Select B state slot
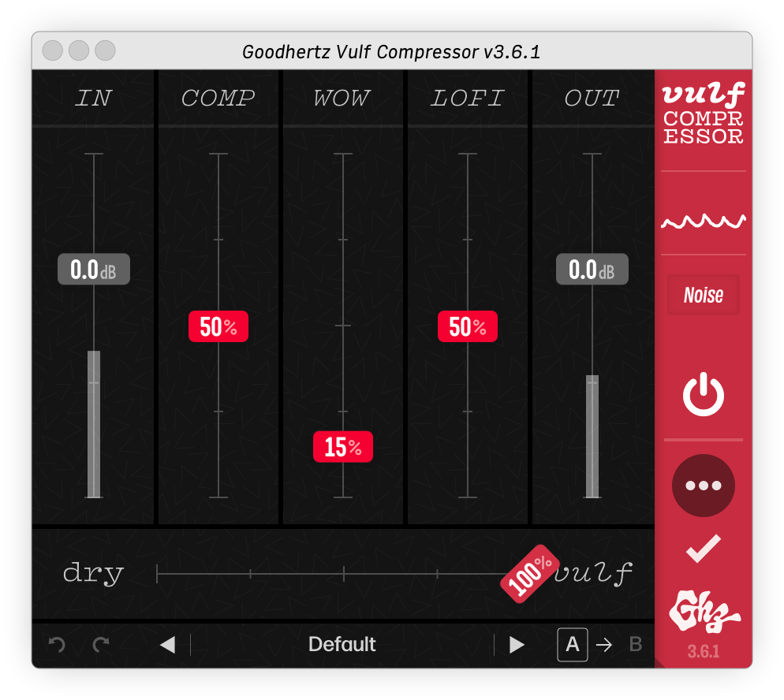This screenshot has width=784, height=700. coord(636,645)
